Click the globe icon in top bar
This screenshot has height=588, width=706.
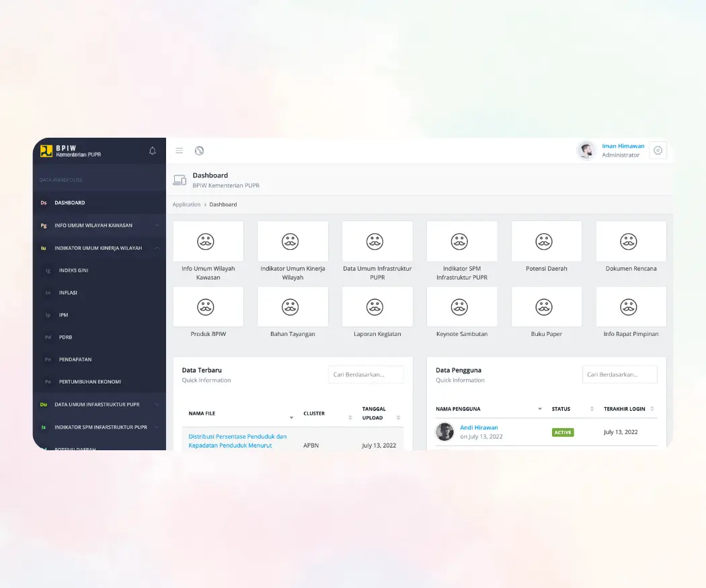[199, 151]
